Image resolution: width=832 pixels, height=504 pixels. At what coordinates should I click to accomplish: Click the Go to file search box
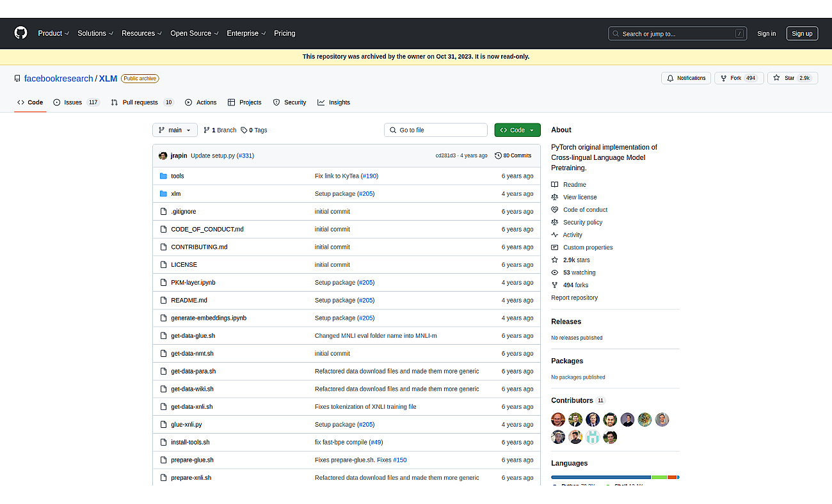(x=436, y=130)
